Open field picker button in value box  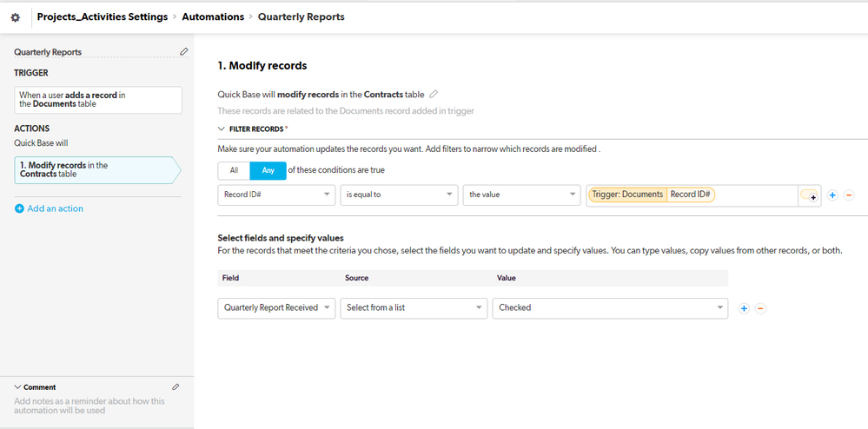[x=809, y=195]
